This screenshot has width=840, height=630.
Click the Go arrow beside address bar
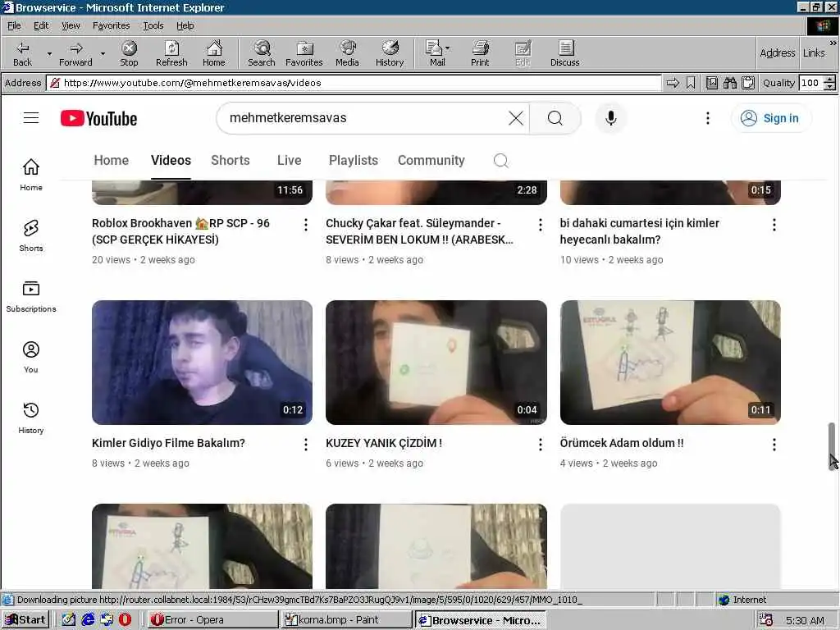coord(673,83)
